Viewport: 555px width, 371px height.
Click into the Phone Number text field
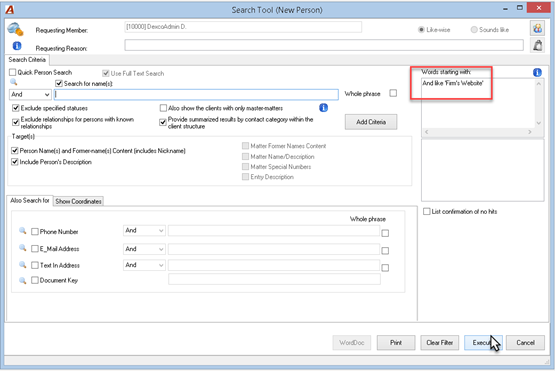pyautogui.click(x=274, y=230)
